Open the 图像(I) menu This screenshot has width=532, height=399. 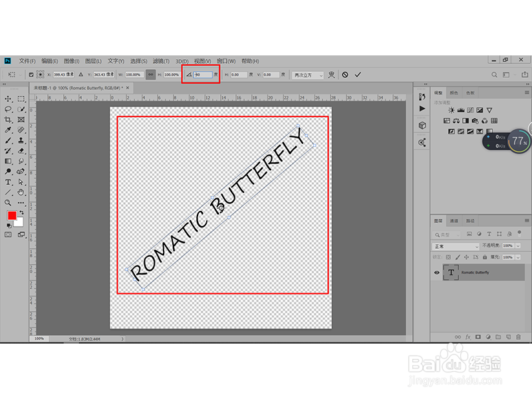point(72,61)
